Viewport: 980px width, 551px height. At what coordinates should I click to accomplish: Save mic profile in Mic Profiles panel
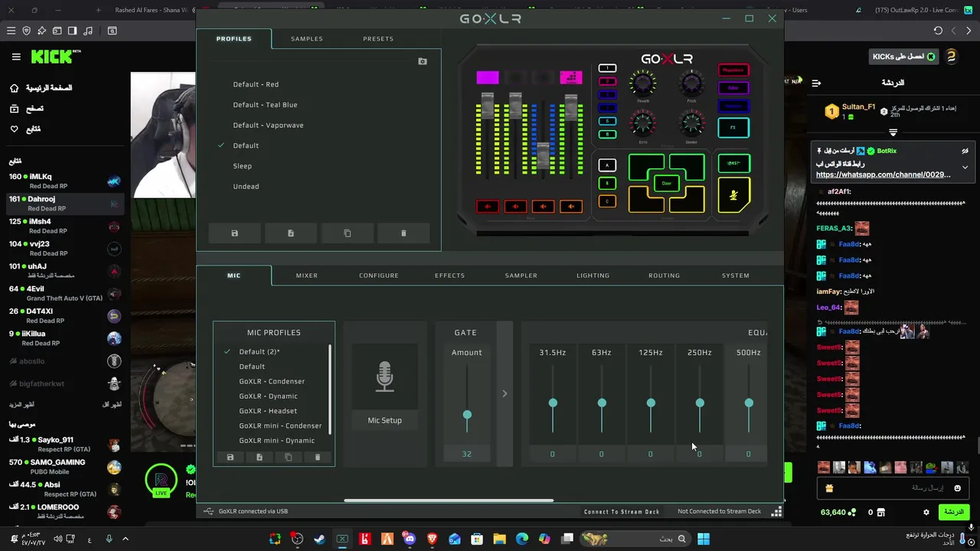(x=230, y=457)
